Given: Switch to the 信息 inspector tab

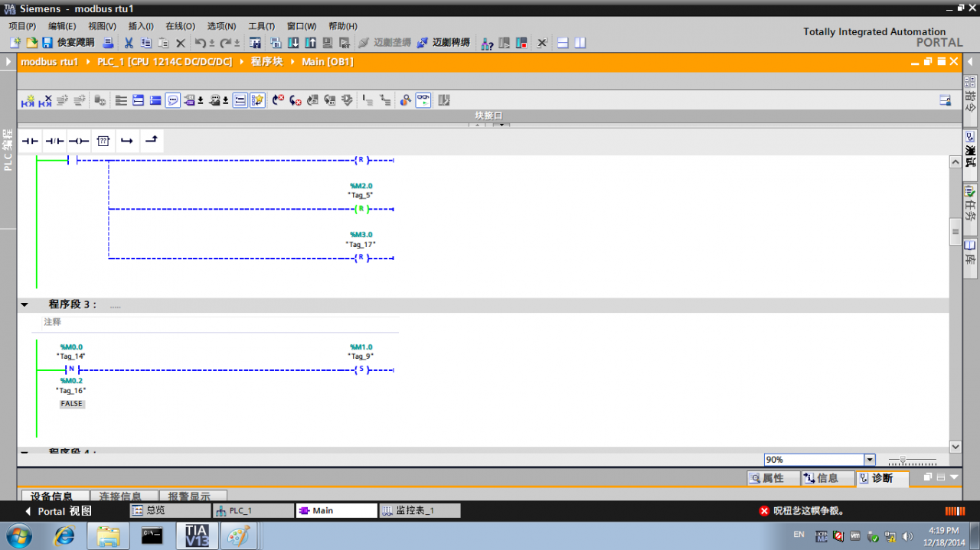Looking at the screenshot, I should click(x=827, y=478).
